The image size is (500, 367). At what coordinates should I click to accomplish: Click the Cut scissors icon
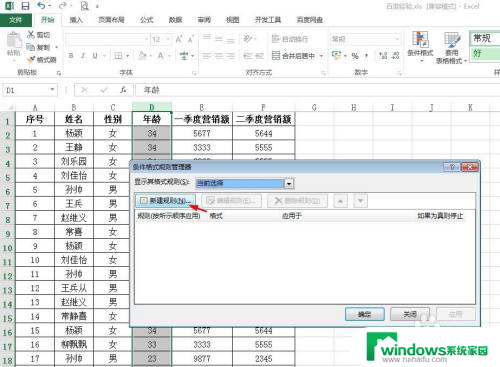tap(31, 34)
